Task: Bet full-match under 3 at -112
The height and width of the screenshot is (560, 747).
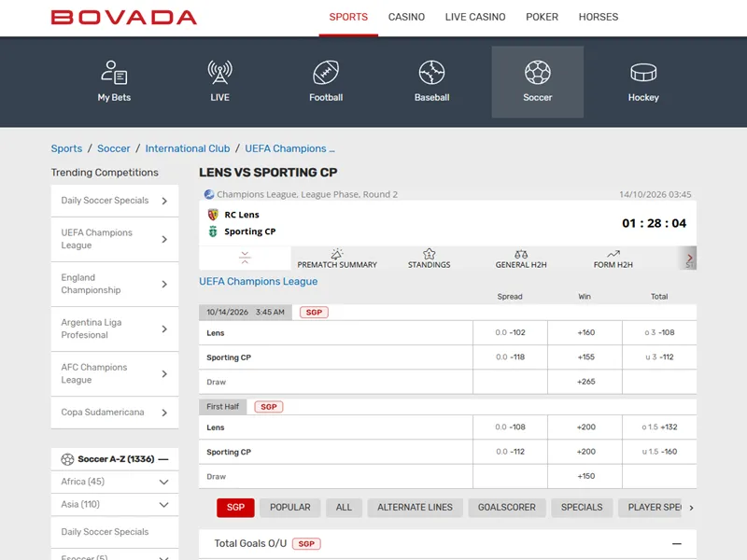Action: click(659, 357)
